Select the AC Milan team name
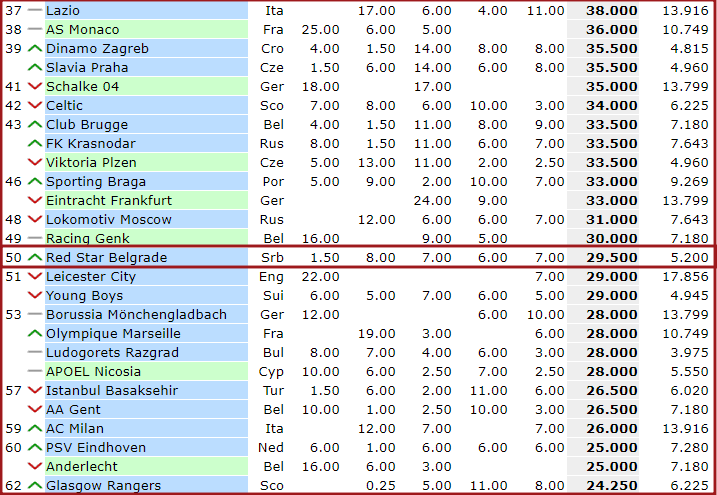The width and height of the screenshot is (717, 495). click(75, 428)
